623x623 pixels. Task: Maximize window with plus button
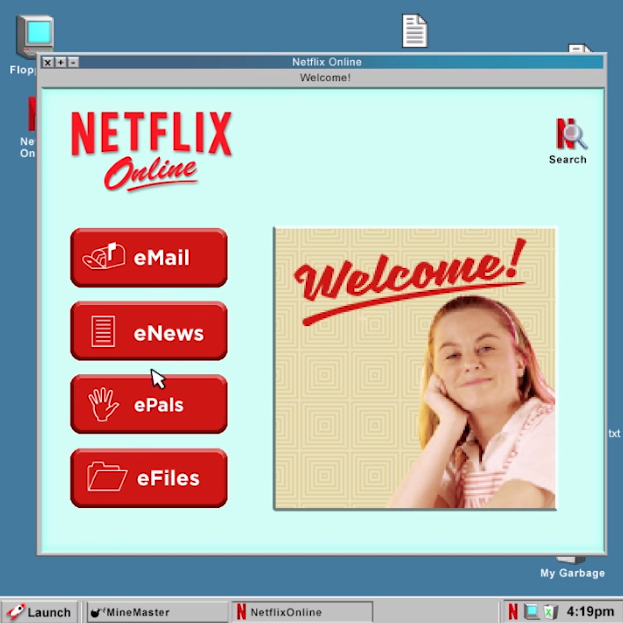pyautogui.click(x=60, y=62)
